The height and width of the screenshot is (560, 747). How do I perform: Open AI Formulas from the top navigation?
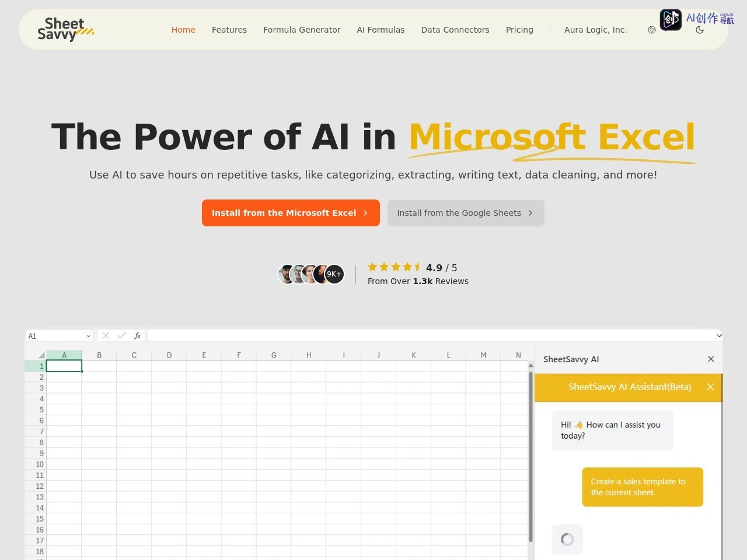[x=381, y=30]
